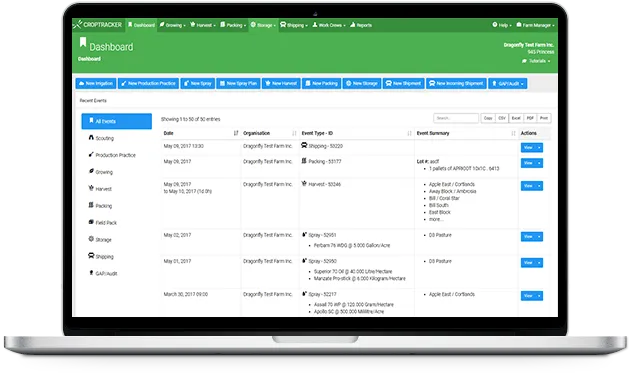The height and width of the screenshot is (378, 632).
Task: Click the New Spray Plan button
Action: pyautogui.click(x=238, y=83)
